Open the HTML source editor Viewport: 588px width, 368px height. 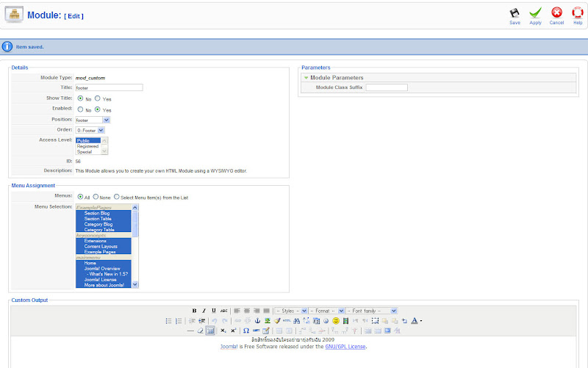point(287,321)
